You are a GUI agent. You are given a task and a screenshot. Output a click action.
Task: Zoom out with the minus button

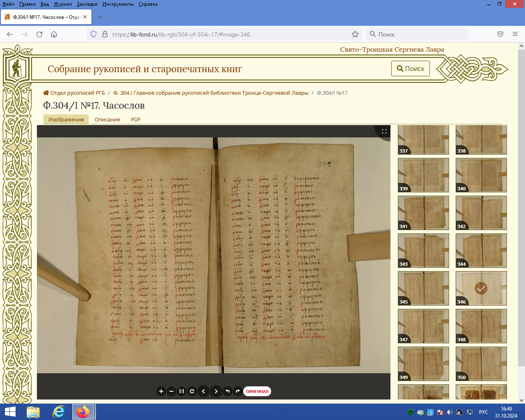coord(171,391)
